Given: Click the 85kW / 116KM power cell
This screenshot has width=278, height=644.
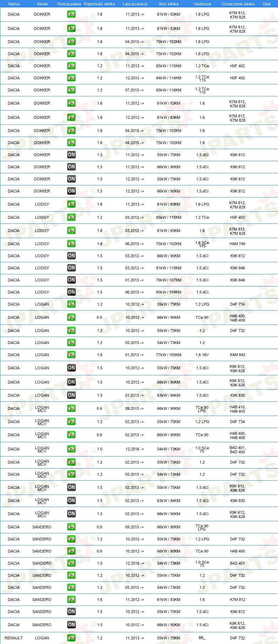Looking at the screenshot, I should [169, 90].
